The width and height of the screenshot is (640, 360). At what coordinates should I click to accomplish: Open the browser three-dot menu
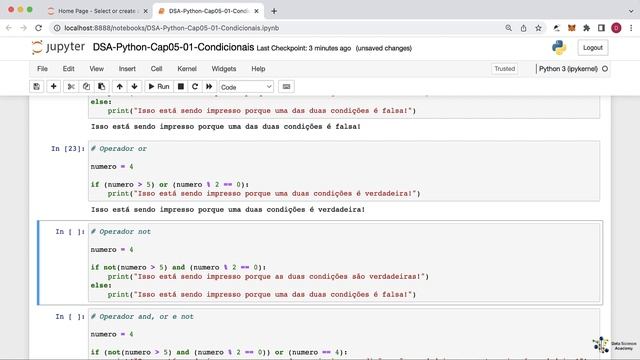[631, 28]
